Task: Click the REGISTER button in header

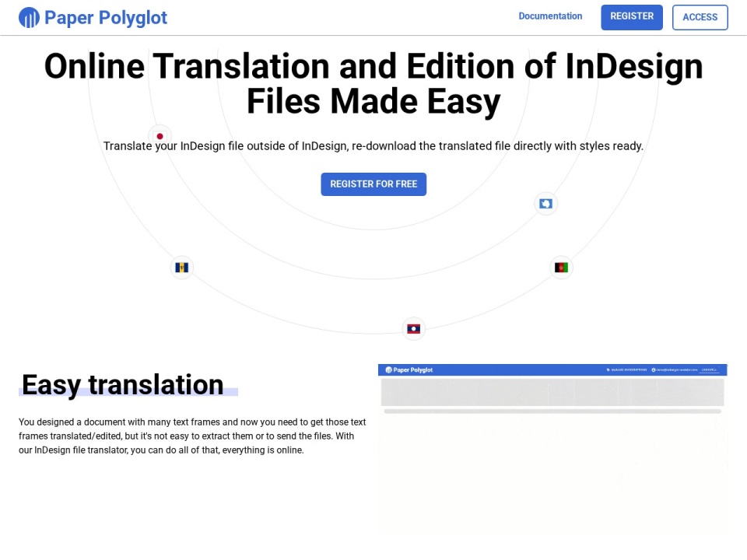Action: pyautogui.click(x=632, y=17)
